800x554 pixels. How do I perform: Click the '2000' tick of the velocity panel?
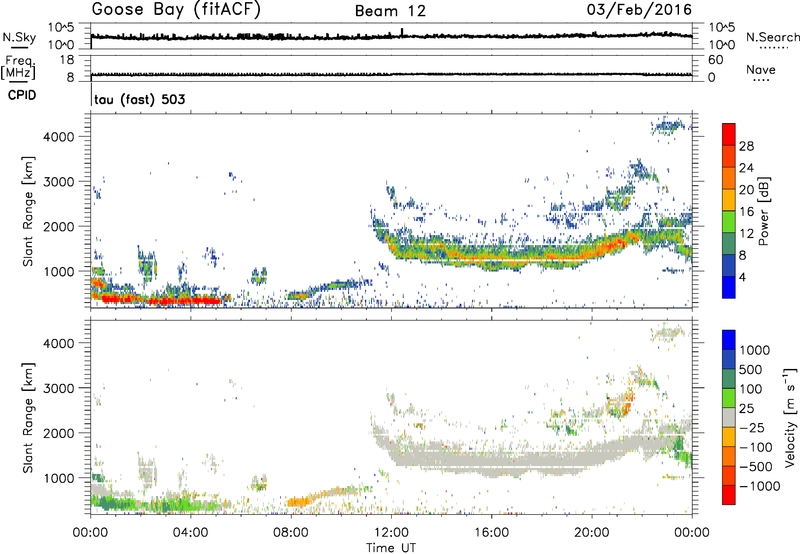pyautogui.click(x=58, y=433)
